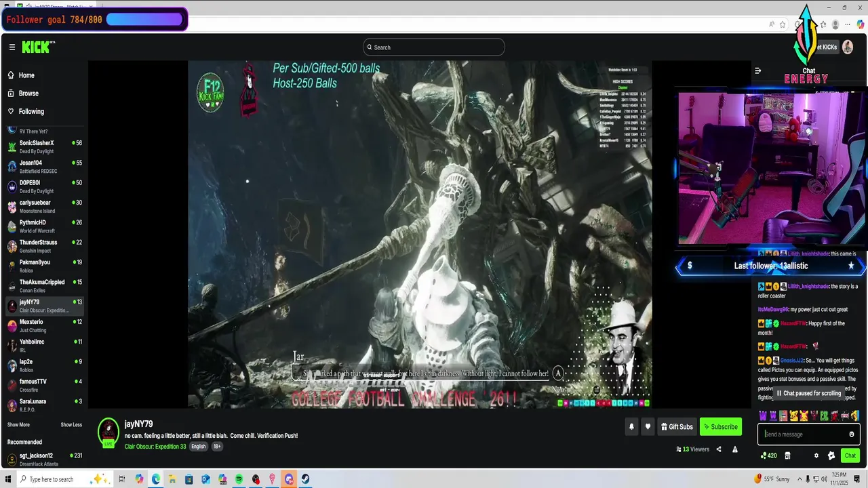The image size is (868, 488).
Task: Open Microsoft Edge from the taskbar
Action: (156, 479)
